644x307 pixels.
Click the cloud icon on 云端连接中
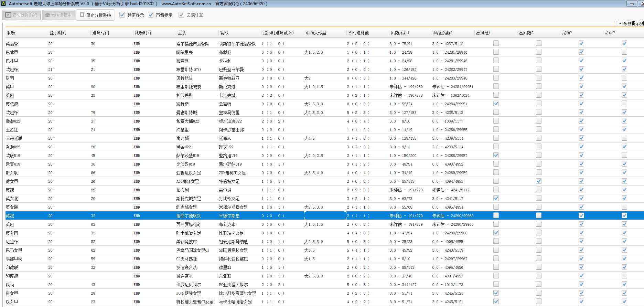pyautogui.click(x=47, y=15)
